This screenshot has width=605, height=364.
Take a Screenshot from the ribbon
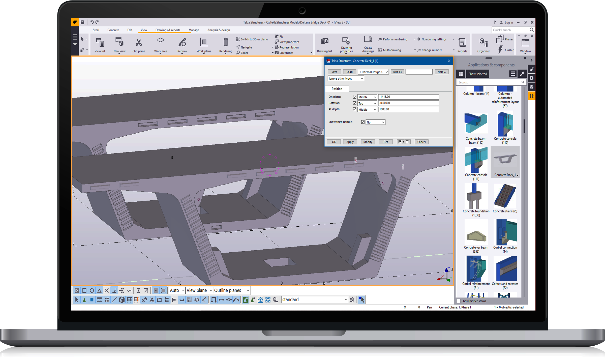click(x=284, y=53)
